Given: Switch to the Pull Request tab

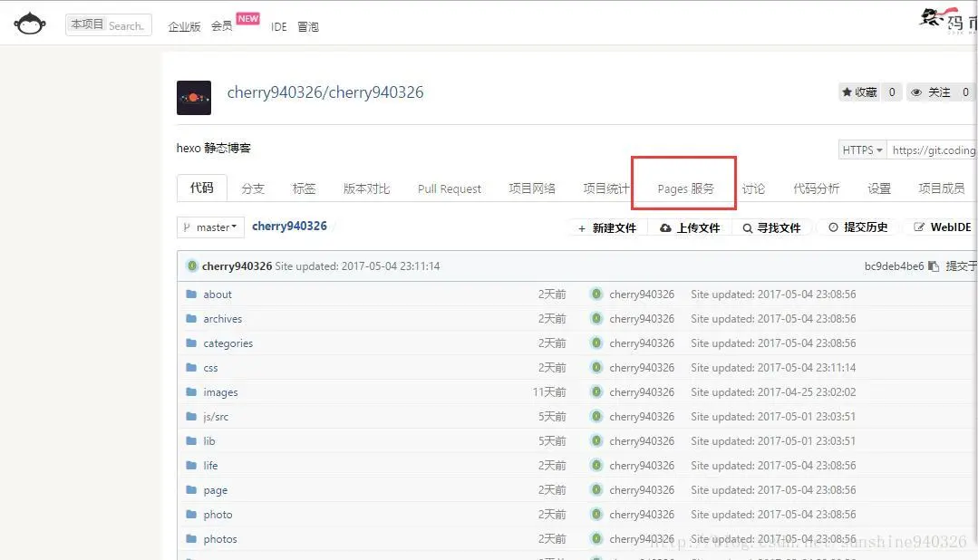Looking at the screenshot, I should click(449, 188).
